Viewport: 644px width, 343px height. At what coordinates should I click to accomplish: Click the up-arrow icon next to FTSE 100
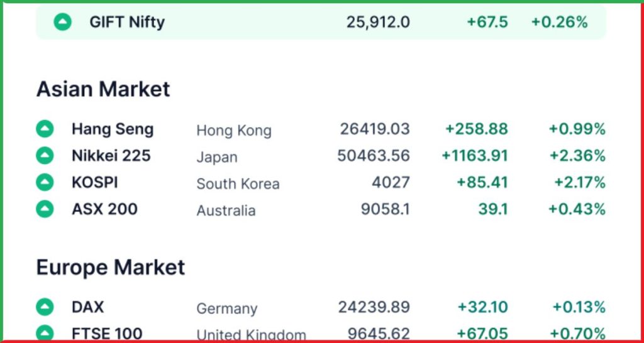click(x=45, y=333)
